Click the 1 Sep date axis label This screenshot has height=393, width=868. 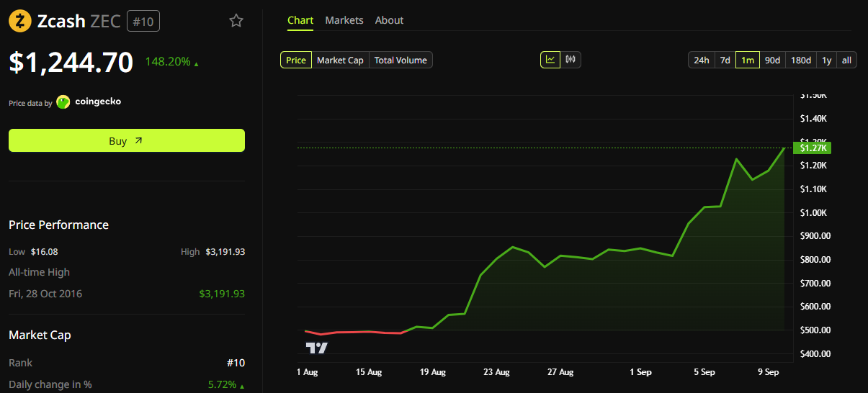(x=640, y=372)
